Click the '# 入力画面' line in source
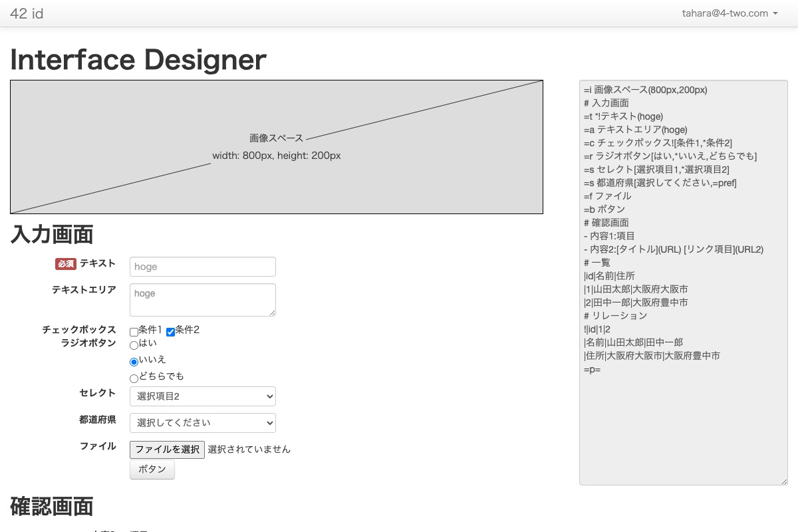Viewport: 798px width, 532px height. pos(606,103)
